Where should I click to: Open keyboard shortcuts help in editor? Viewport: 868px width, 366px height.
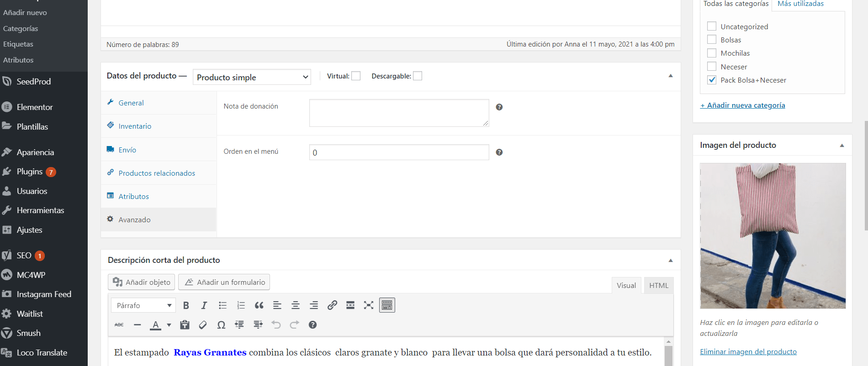(312, 325)
